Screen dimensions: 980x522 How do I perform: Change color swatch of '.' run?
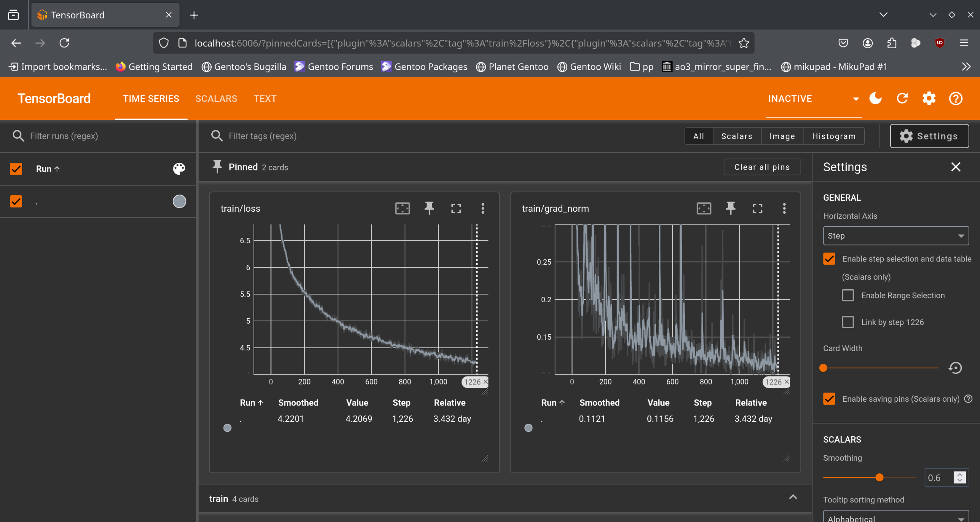pos(179,201)
